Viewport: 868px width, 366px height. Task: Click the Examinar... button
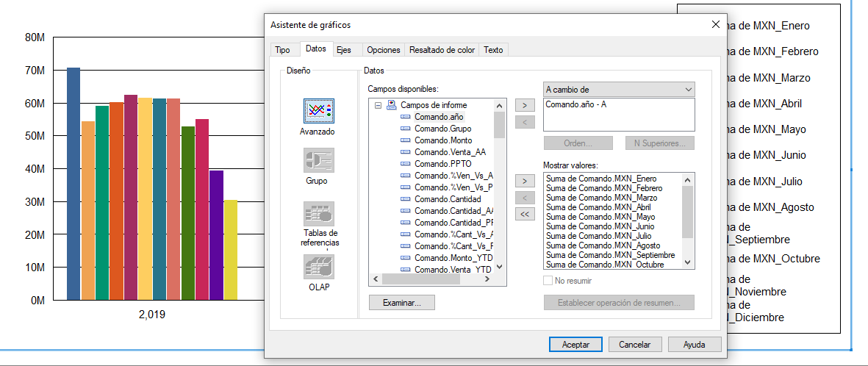coord(402,302)
